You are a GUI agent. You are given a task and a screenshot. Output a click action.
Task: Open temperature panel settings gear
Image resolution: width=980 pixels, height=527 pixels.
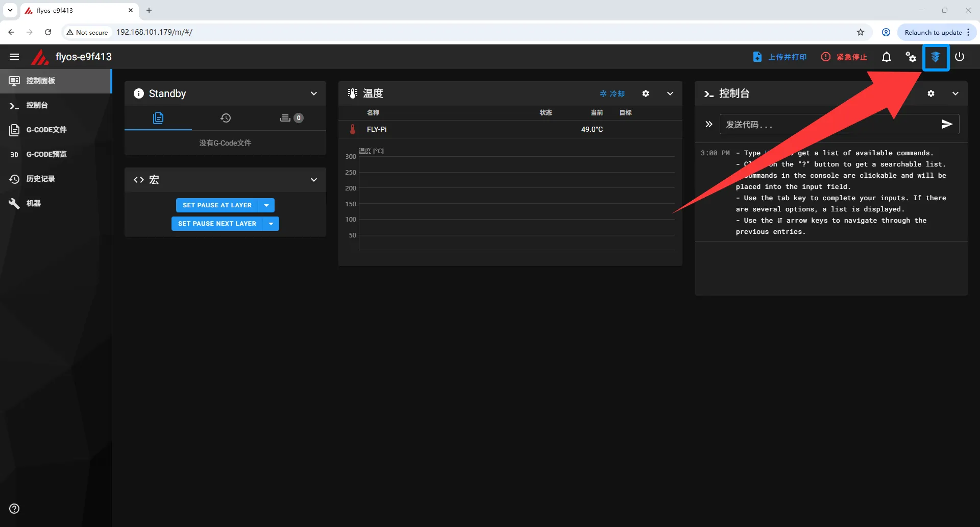(646, 93)
